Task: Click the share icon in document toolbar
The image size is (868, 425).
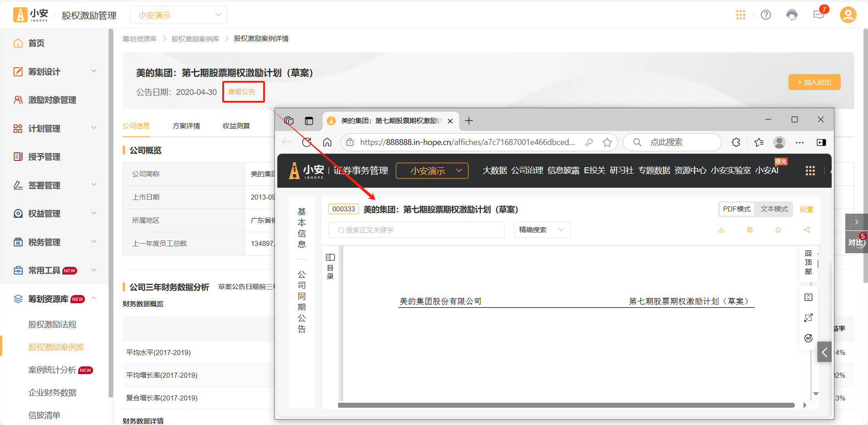Action: (807, 230)
